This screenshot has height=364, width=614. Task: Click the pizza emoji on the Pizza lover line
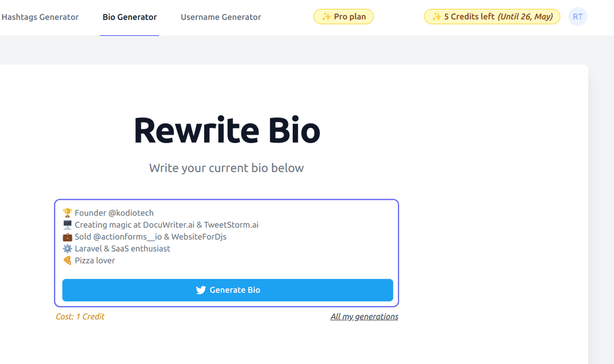pyautogui.click(x=67, y=260)
